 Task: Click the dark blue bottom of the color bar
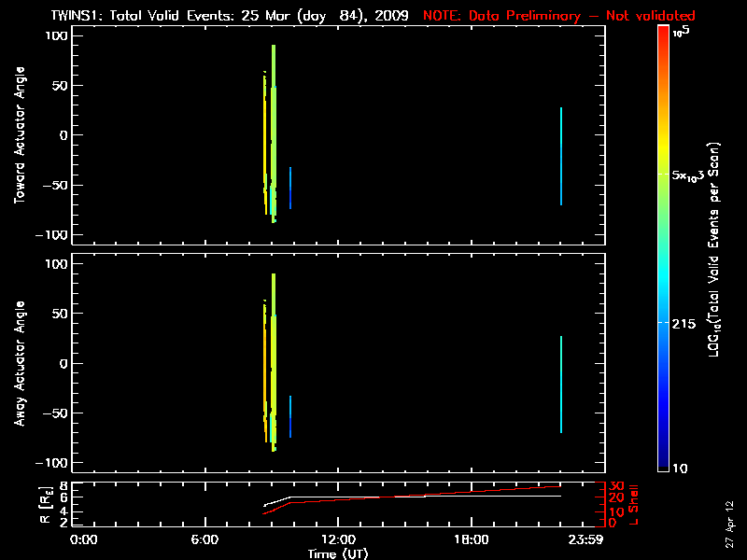coord(663,467)
